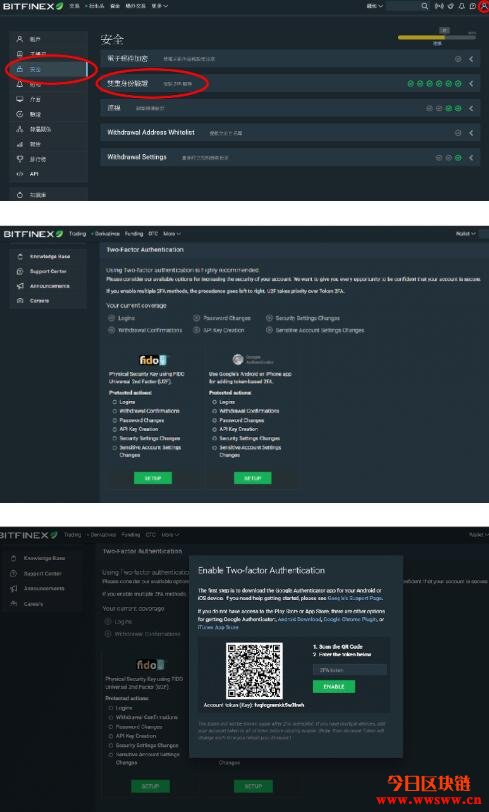Open the OTC menu on the page with no dialog

[x=153, y=234]
